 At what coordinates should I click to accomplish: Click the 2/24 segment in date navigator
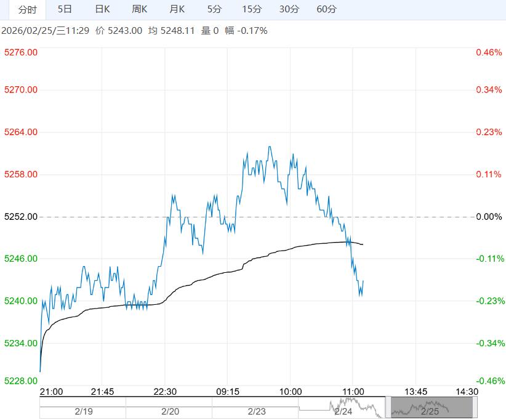click(342, 411)
